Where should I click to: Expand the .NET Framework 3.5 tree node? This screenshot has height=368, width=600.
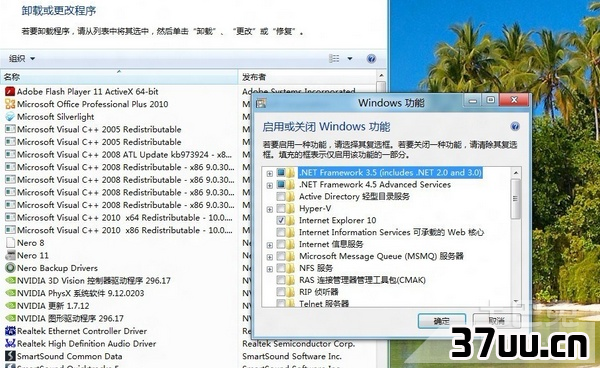coord(270,174)
